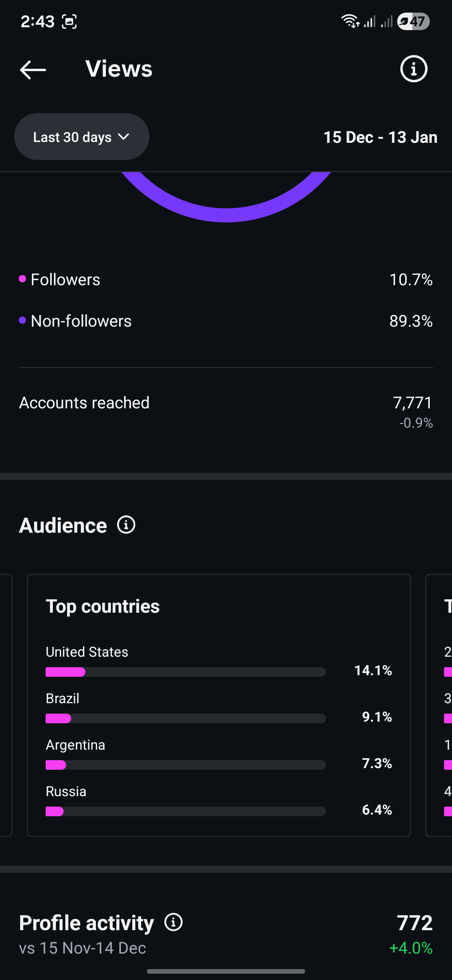Tap the purple Non-followers legend dot

[x=23, y=320]
